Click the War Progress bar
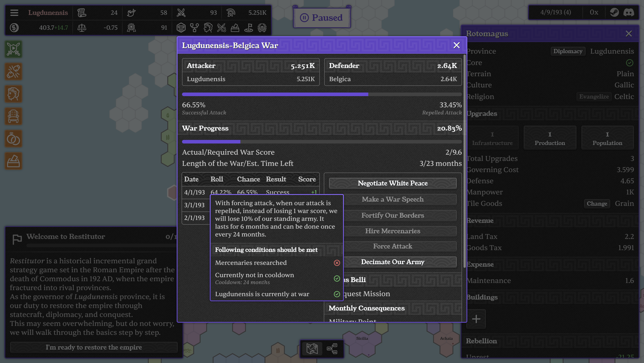 (322, 142)
